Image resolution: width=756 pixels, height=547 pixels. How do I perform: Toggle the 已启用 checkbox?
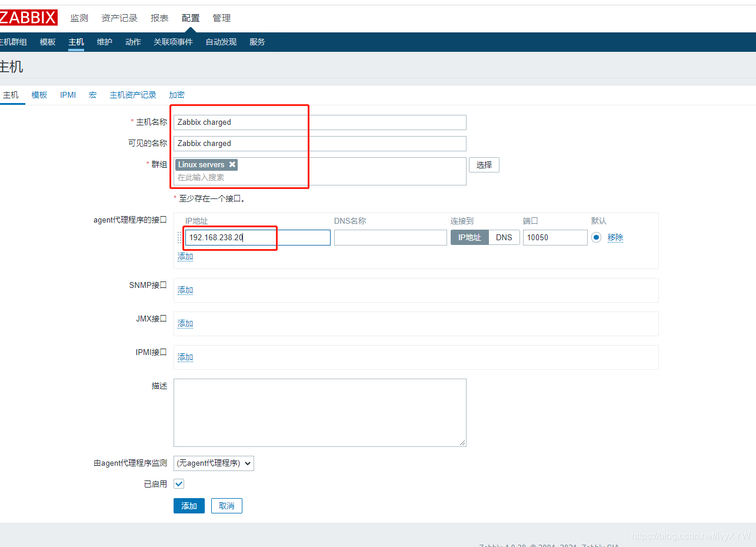[179, 484]
